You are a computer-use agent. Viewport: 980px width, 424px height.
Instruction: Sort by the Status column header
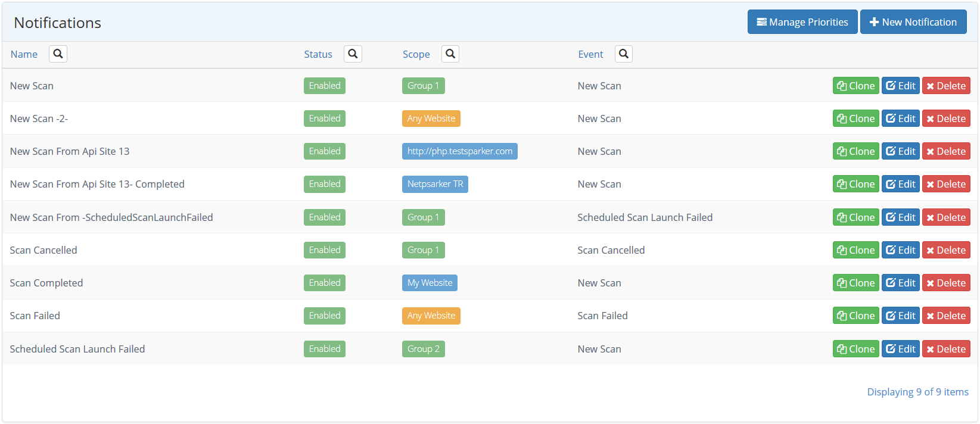coord(318,54)
